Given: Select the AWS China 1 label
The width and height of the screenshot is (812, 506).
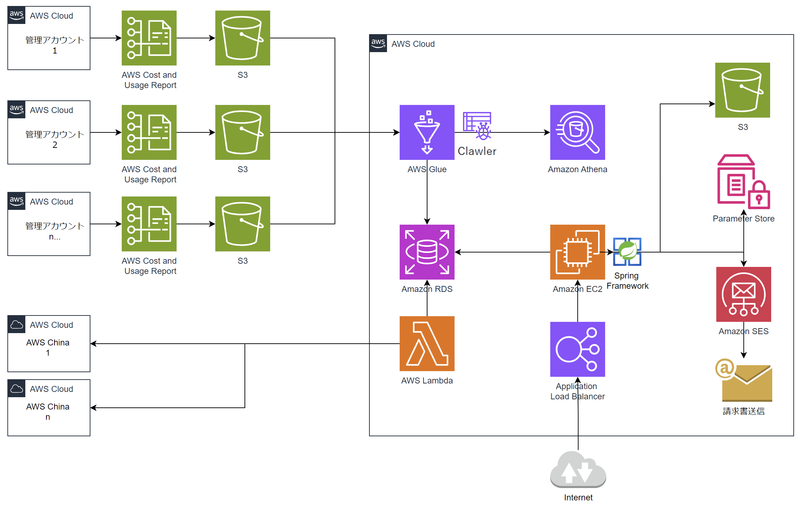Looking at the screenshot, I should tap(48, 348).
